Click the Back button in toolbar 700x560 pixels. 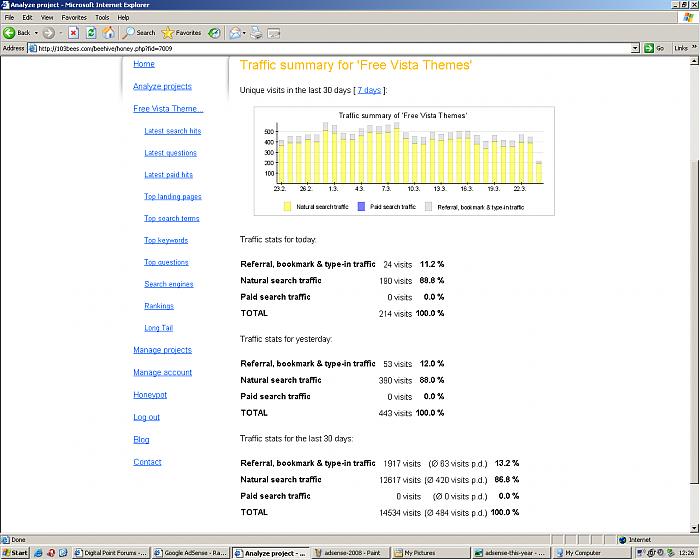17,33
